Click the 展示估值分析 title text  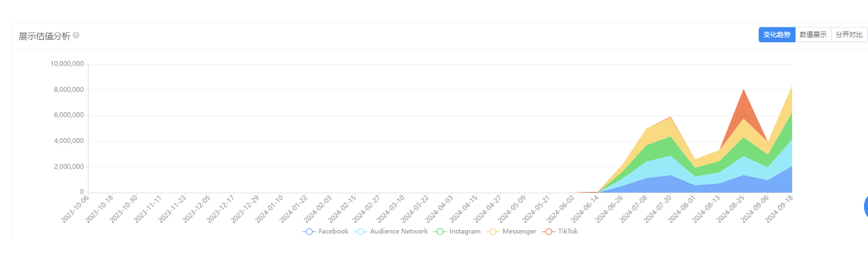pos(44,36)
